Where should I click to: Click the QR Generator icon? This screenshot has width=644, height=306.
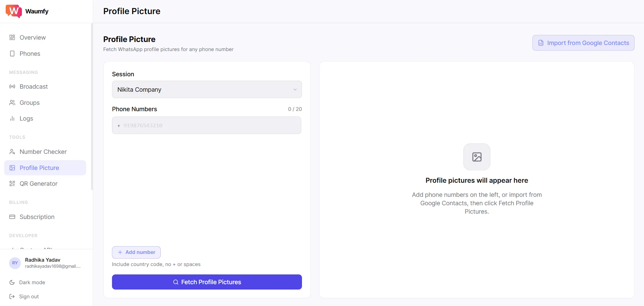click(12, 184)
